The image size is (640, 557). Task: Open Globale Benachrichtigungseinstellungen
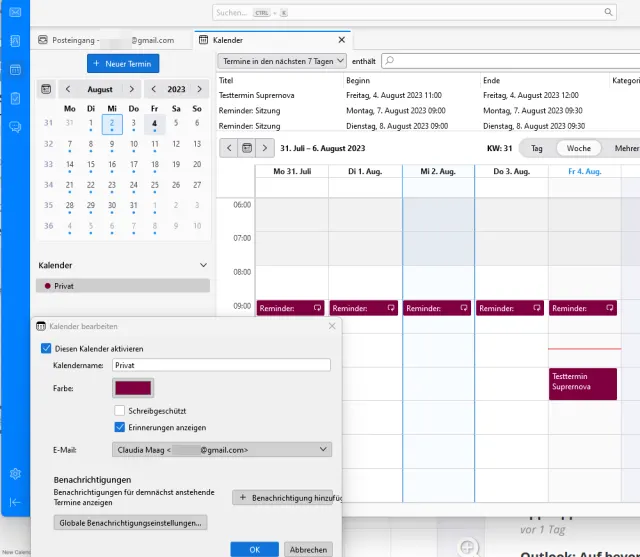pos(130,522)
